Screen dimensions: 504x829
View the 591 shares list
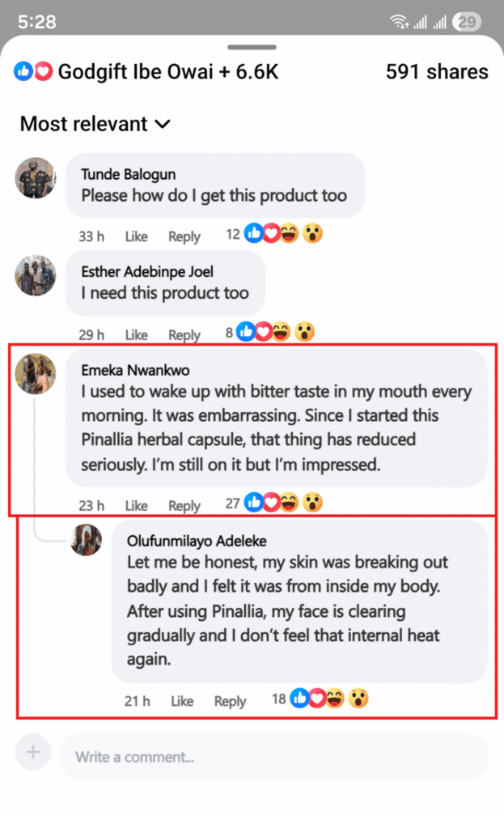click(437, 71)
